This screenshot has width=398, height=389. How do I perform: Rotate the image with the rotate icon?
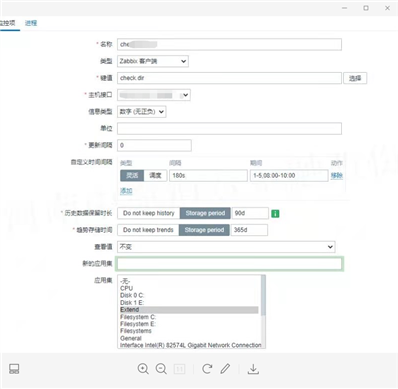point(207,369)
